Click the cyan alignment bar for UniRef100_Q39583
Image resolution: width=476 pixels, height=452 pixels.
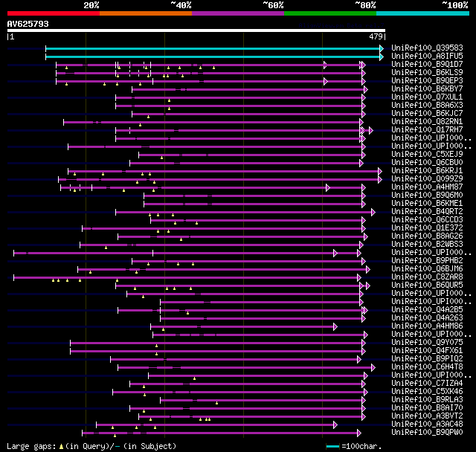click(215, 48)
